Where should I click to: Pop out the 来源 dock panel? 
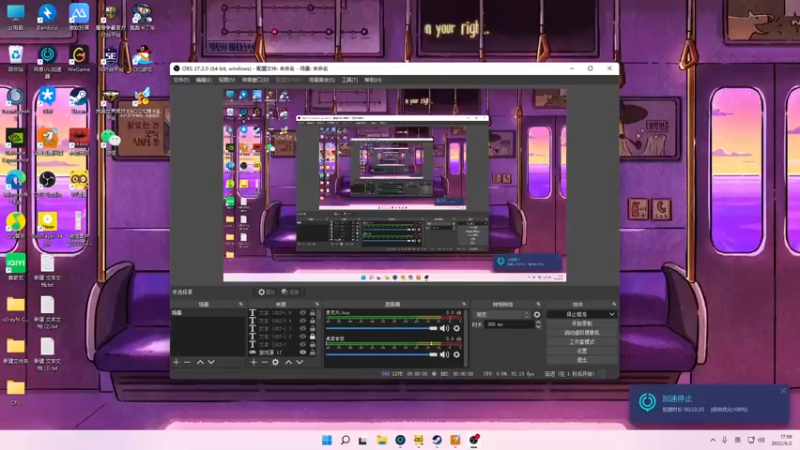(x=317, y=304)
